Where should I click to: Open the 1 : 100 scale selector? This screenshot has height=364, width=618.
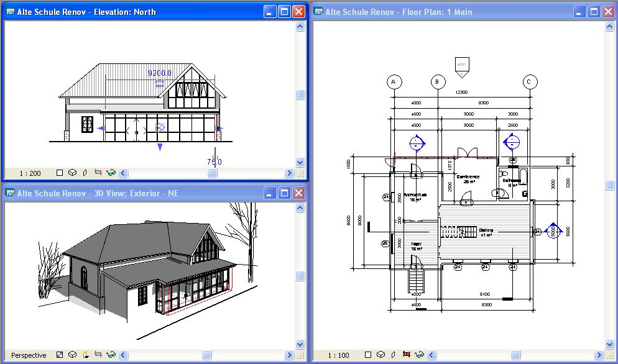(339, 355)
